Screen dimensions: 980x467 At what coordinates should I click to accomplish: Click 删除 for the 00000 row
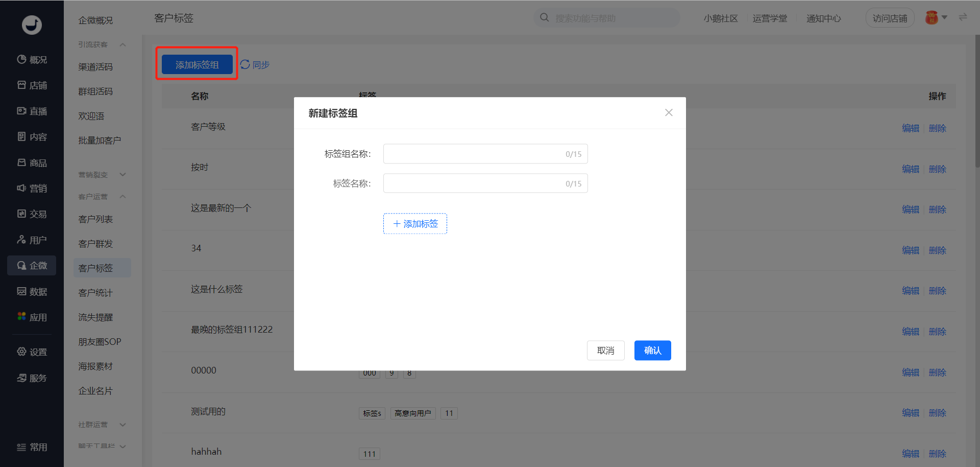click(938, 372)
